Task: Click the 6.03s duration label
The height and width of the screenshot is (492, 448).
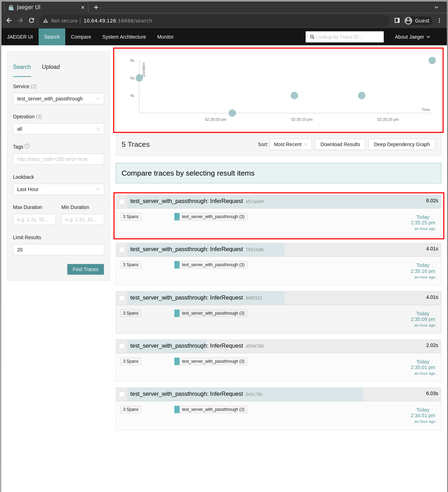Action: 432,393
